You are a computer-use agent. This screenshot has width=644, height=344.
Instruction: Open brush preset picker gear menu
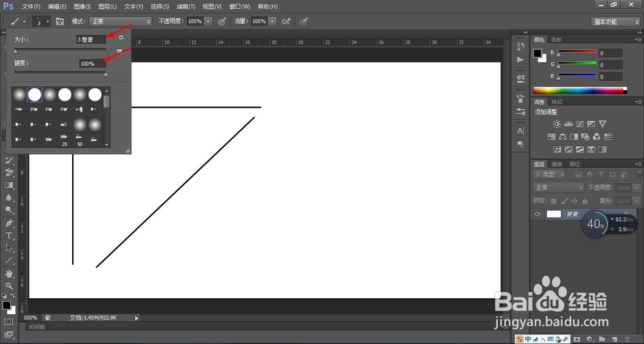coord(121,37)
